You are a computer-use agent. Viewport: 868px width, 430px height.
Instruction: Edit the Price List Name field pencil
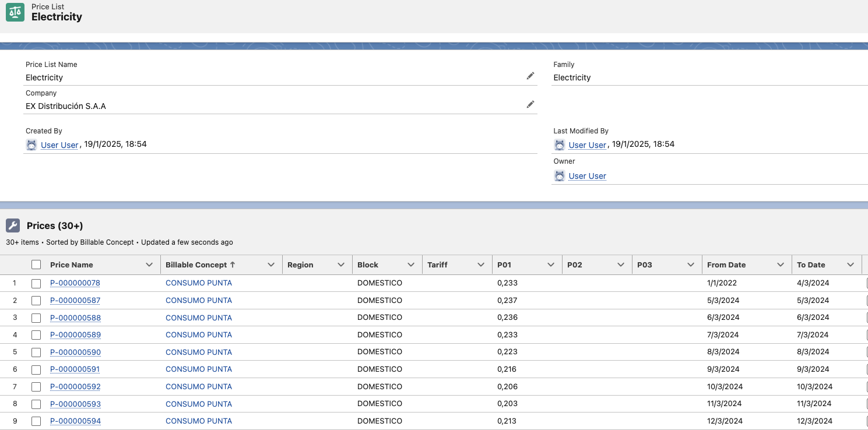[x=530, y=76]
